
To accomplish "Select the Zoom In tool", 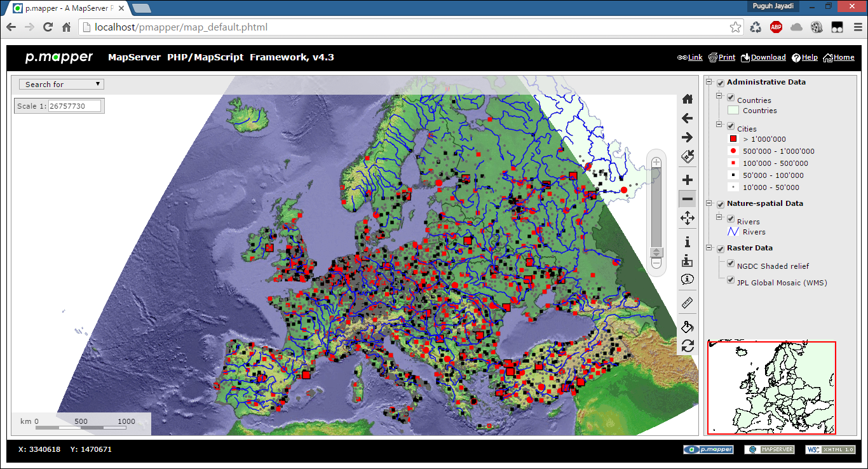I will 687,179.
